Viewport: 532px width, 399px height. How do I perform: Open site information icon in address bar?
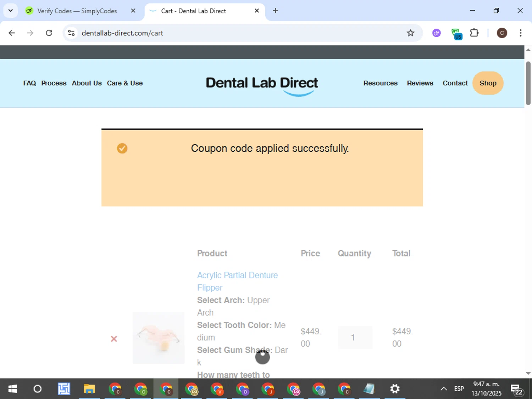[x=71, y=33]
